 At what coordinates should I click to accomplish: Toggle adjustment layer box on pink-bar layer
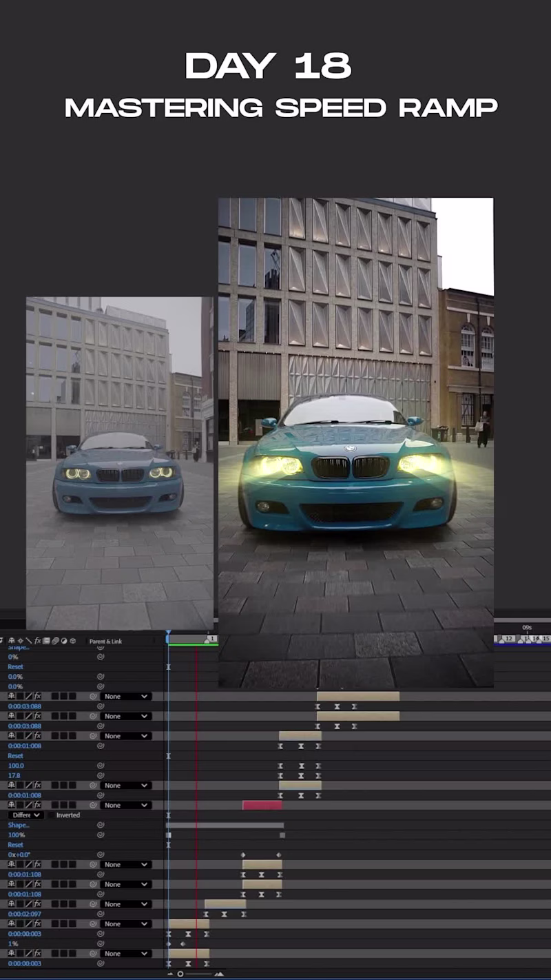click(63, 805)
